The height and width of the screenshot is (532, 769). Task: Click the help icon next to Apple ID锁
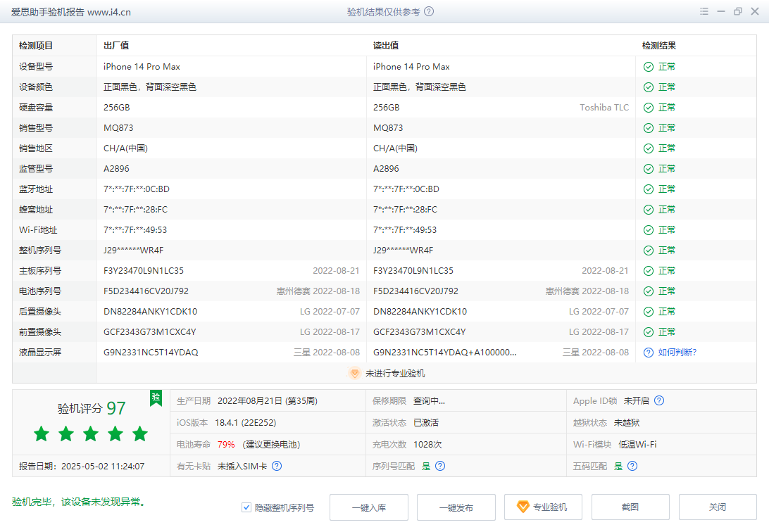tap(659, 400)
